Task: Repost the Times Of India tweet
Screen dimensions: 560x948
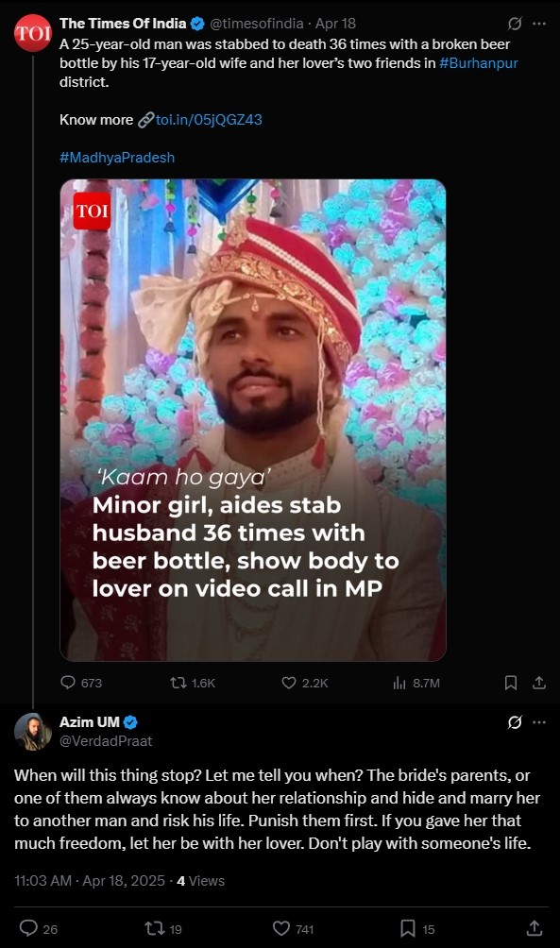Action: pyautogui.click(x=178, y=683)
